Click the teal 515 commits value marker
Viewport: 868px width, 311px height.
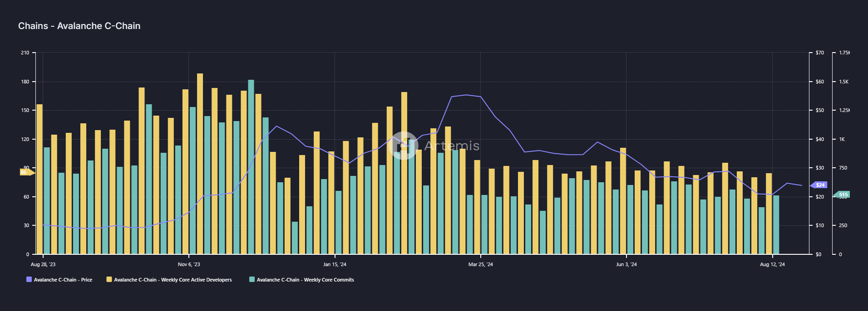pyautogui.click(x=842, y=194)
